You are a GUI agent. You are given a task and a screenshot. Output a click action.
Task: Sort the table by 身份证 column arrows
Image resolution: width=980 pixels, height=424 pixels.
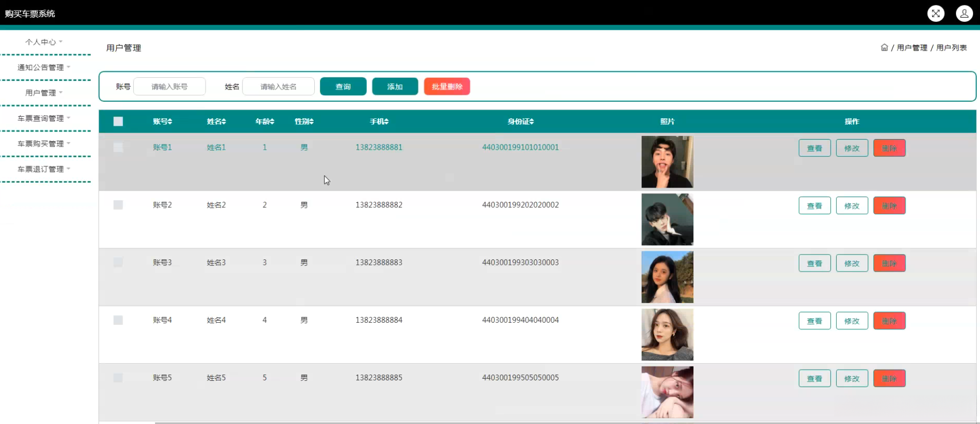tap(532, 121)
